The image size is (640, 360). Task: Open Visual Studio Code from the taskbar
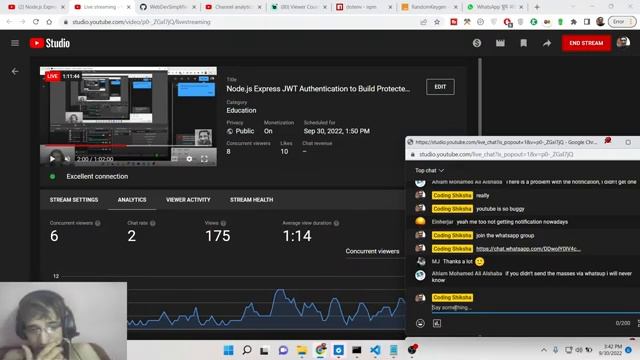point(375,350)
